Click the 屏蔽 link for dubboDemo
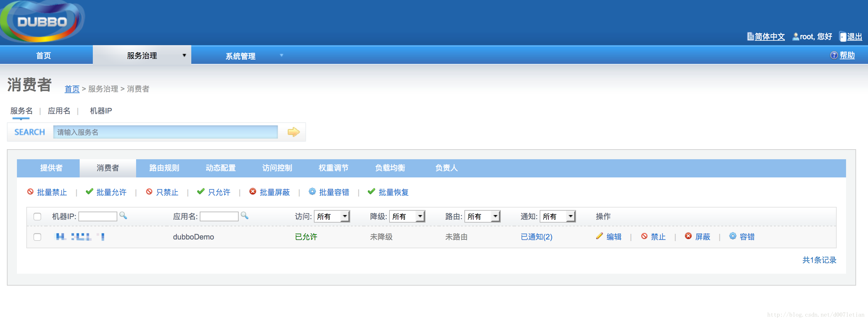Image resolution: width=868 pixels, height=321 pixels. coord(702,237)
